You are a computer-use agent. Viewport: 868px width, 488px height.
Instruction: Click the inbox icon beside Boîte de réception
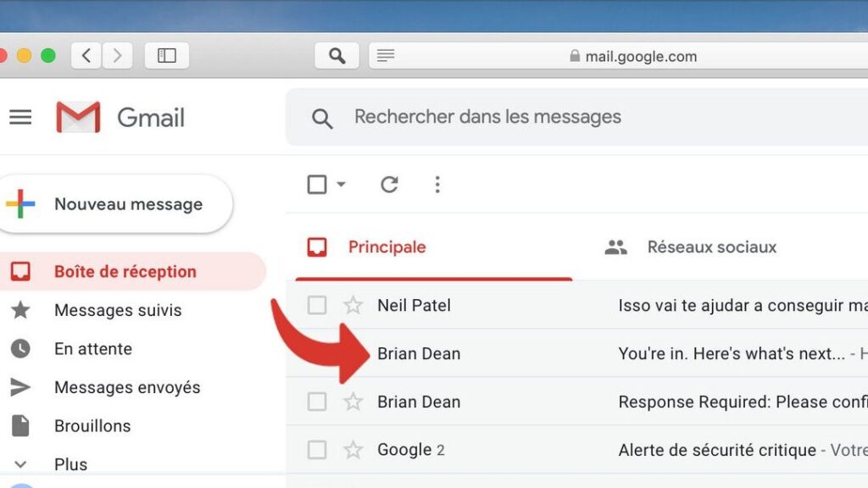(20, 271)
